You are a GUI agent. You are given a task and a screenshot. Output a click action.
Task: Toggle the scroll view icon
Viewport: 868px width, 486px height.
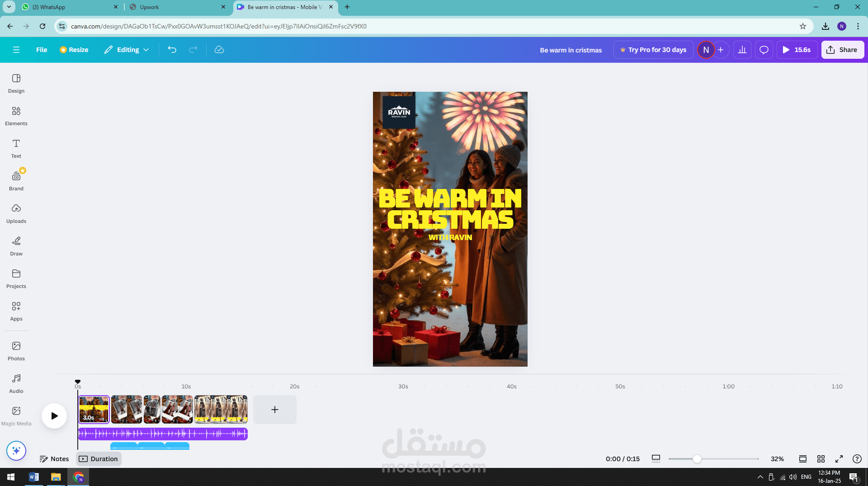click(x=803, y=459)
